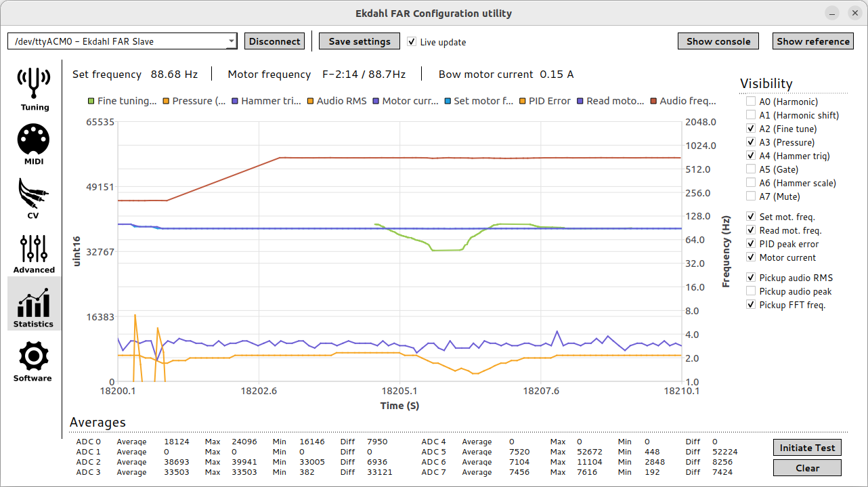Screen dimensions: 868x487
Task: Open the serial port device dropdown
Action: click(122, 41)
